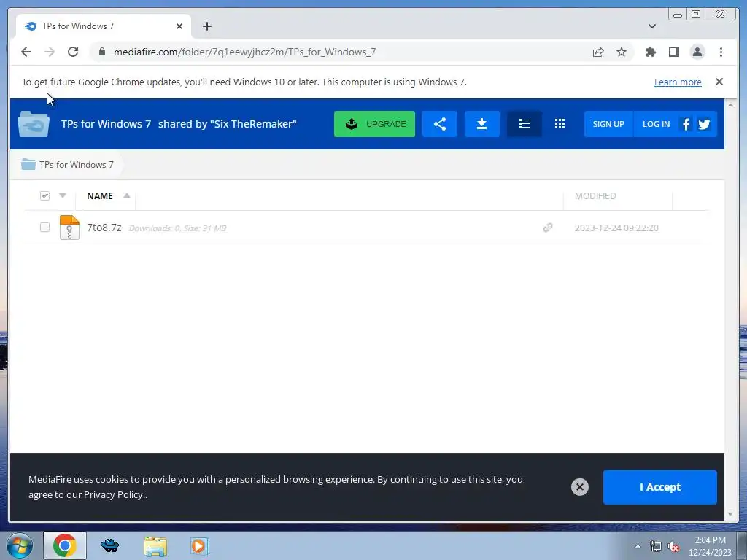The height and width of the screenshot is (560, 747).
Task: Click the green UPGRADE button
Action: pyautogui.click(x=374, y=124)
